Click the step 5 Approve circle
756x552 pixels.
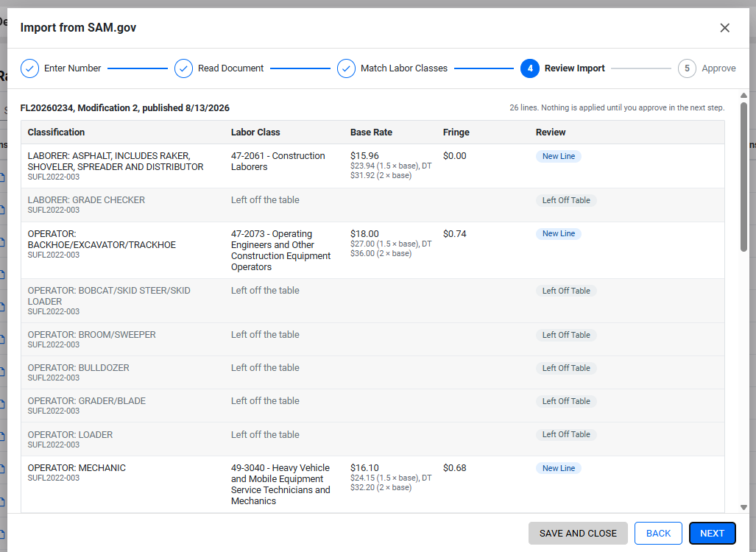coord(687,68)
